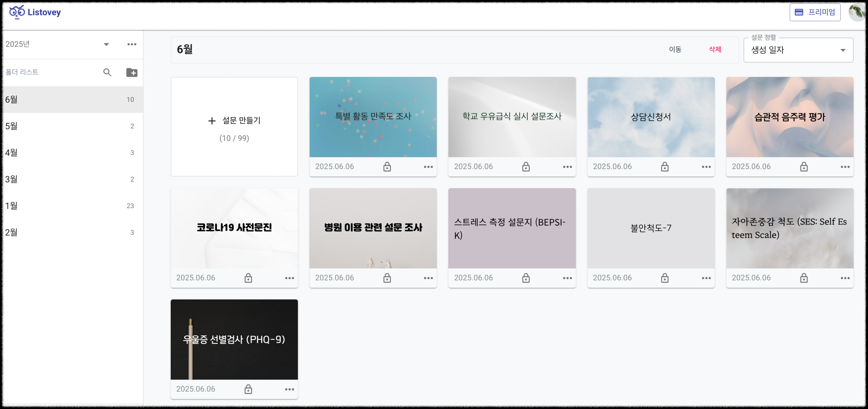This screenshot has width=868, height=409.
Task: Open 자아존중감 척도 (SES) thumbnail
Action: (790, 228)
